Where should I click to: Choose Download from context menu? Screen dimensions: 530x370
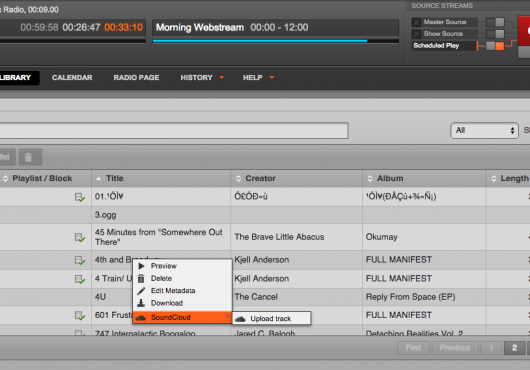(x=183, y=303)
